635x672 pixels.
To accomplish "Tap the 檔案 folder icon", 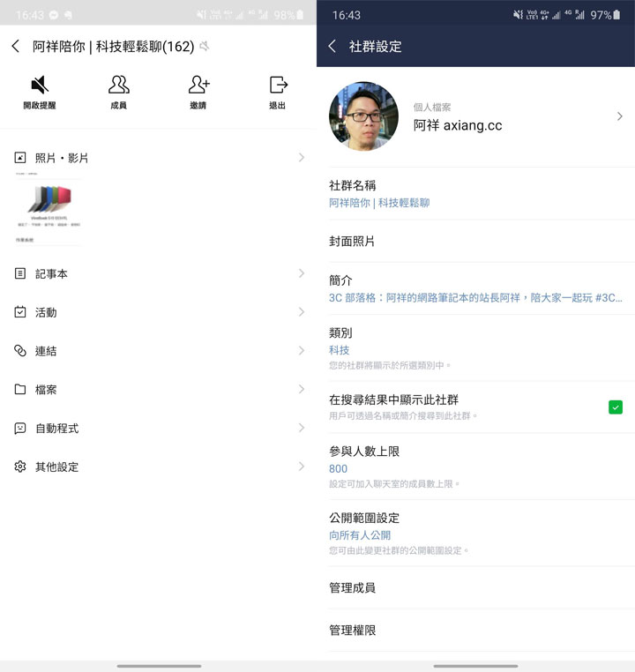I will pos(20,389).
